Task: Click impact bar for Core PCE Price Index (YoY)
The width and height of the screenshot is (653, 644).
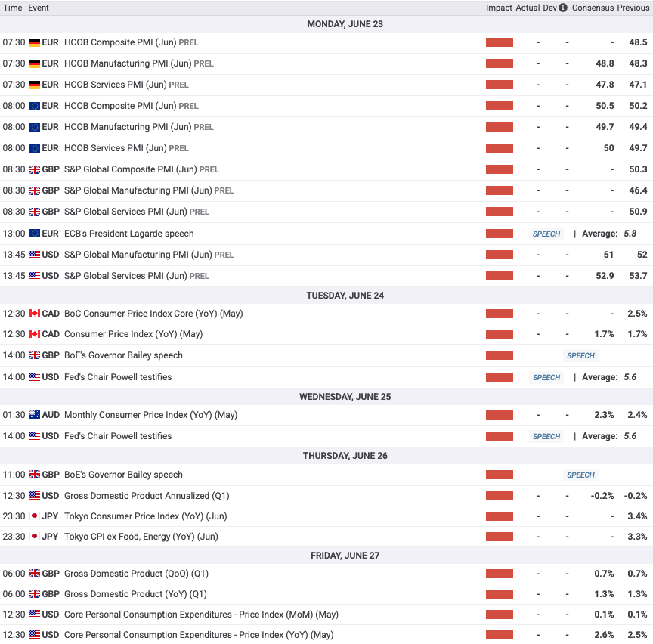Action: click(500, 635)
